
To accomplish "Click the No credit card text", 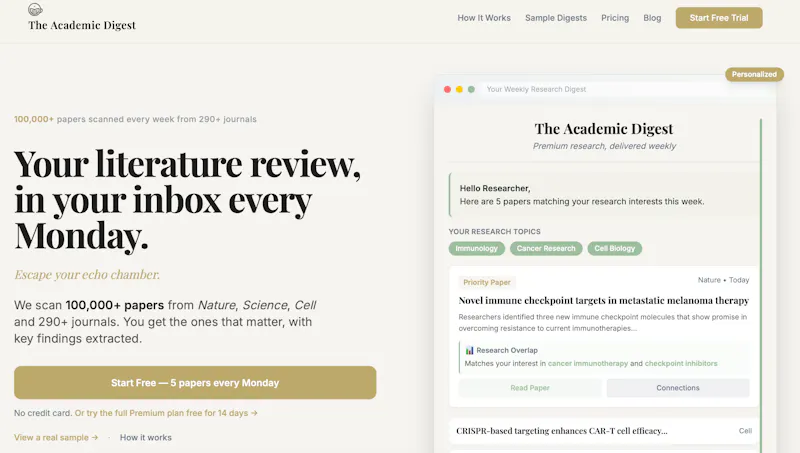I will pyautogui.click(x=43, y=413).
